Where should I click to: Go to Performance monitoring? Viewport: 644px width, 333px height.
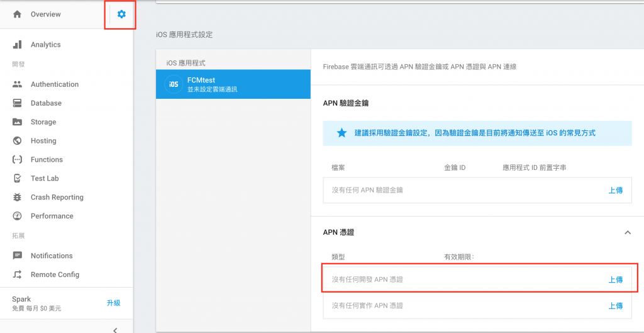point(52,216)
